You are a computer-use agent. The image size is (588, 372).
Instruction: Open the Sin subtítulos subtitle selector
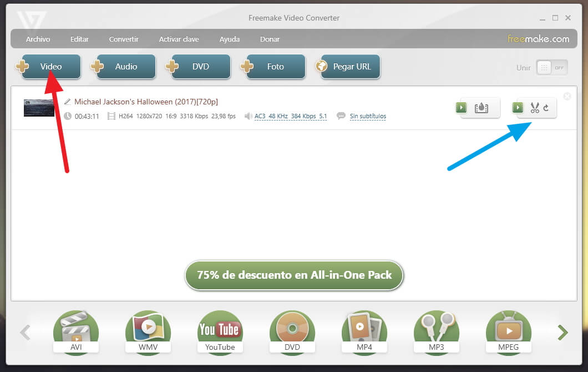point(368,117)
